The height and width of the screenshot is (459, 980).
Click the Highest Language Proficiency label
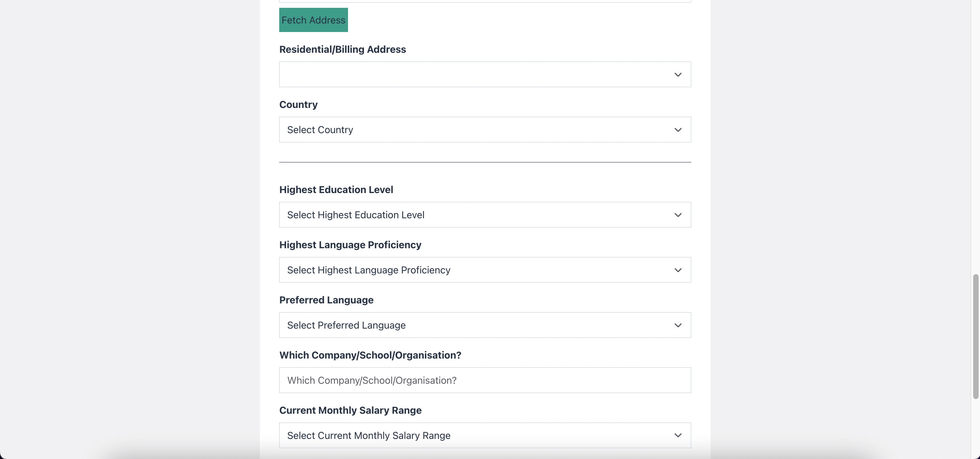click(350, 245)
